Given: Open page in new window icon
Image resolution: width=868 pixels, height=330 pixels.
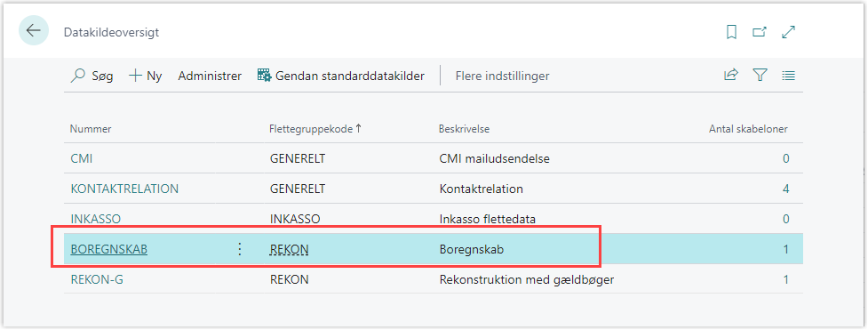Looking at the screenshot, I should tap(760, 33).
